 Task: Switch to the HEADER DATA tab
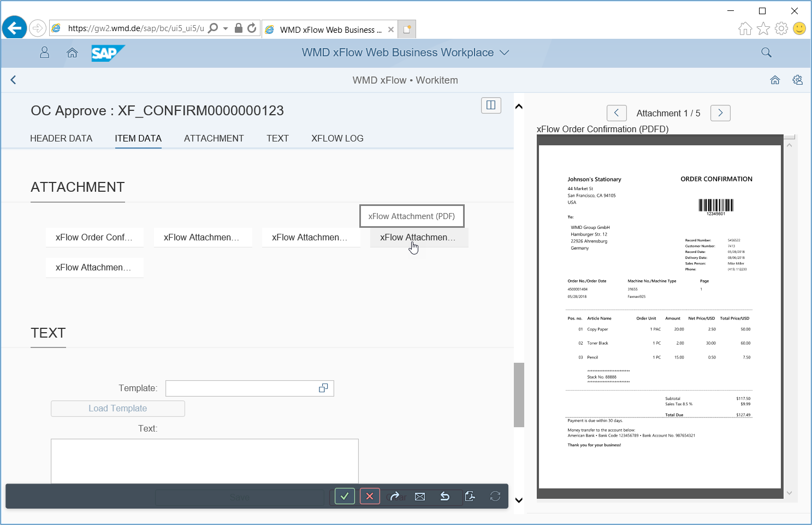point(61,138)
